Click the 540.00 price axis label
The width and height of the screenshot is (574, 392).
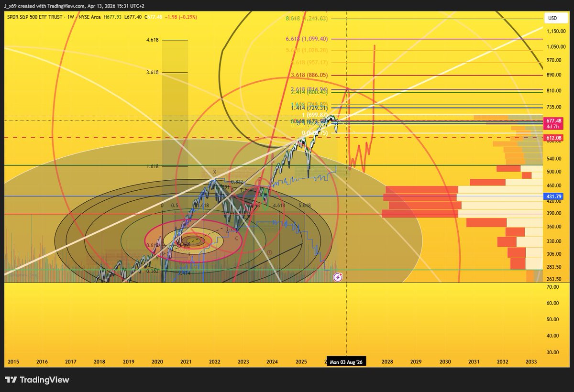coord(554,158)
